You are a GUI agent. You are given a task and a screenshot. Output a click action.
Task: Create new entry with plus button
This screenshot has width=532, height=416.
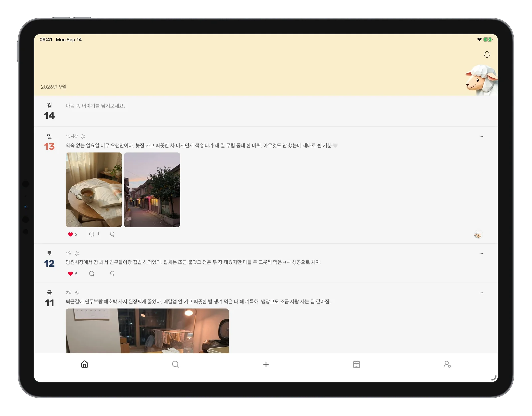(266, 364)
